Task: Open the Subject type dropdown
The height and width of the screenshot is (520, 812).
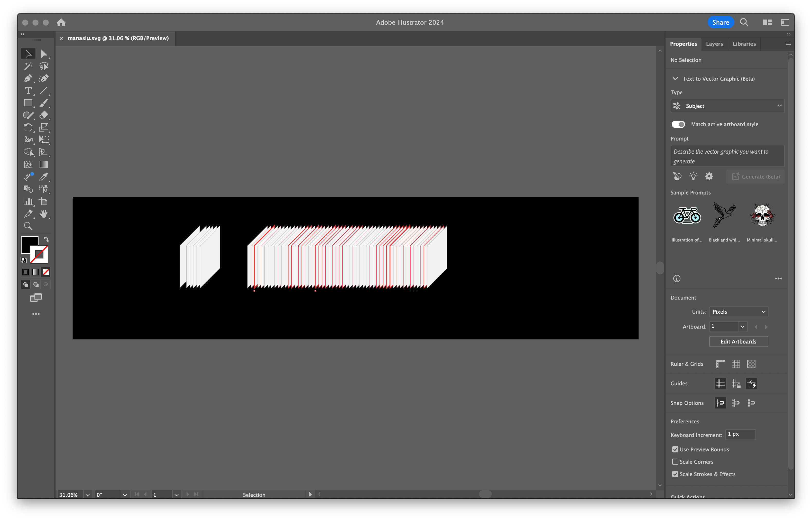Action: tap(727, 106)
